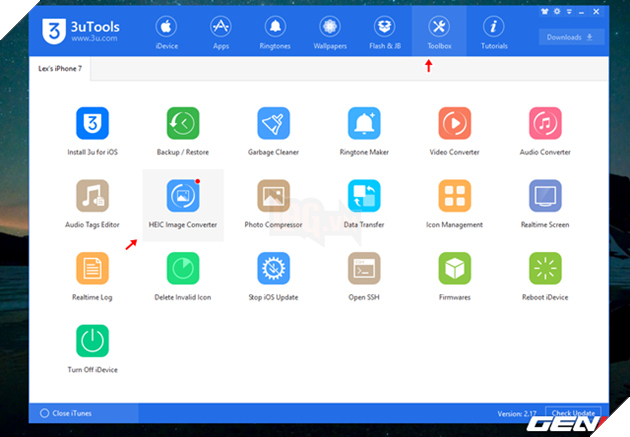The width and height of the screenshot is (630, 437).
Task: Open the Ringtones section
Action: pyautogui.click(x=275, y=32)
